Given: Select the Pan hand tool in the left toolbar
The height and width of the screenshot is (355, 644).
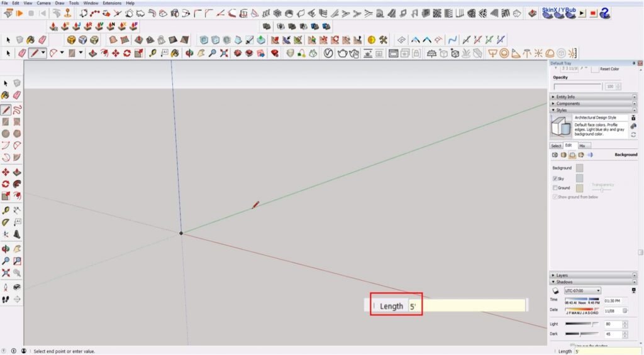Looking at the screenshot, I should [17, 249].
